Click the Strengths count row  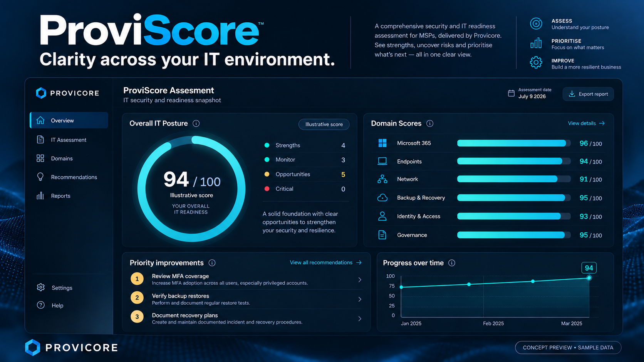click(x=306, y=145)
